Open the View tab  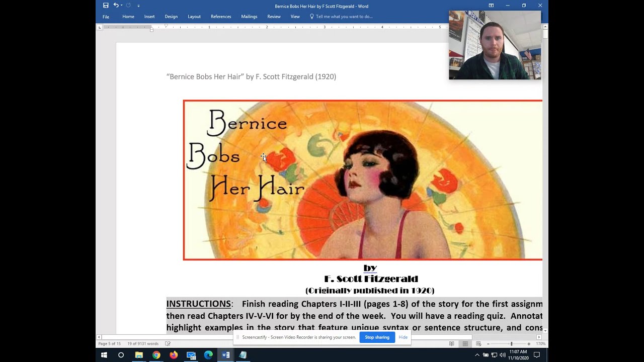click(x=295, y=17)
